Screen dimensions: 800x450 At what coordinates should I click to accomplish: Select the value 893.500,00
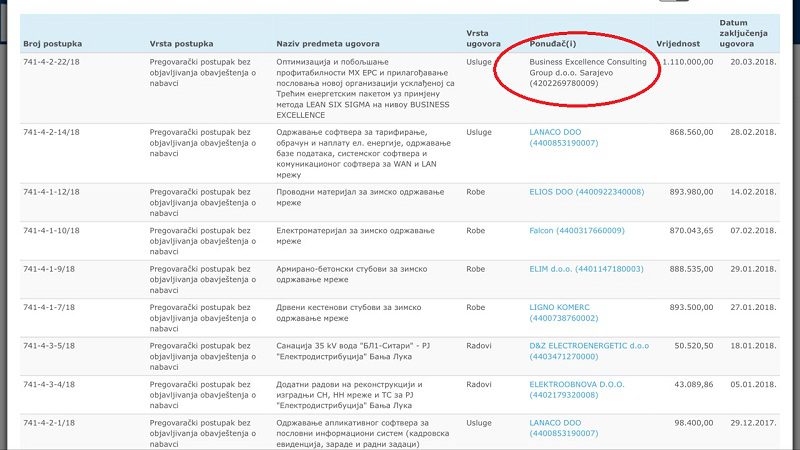pyautogui.click(x=691, y=307)
